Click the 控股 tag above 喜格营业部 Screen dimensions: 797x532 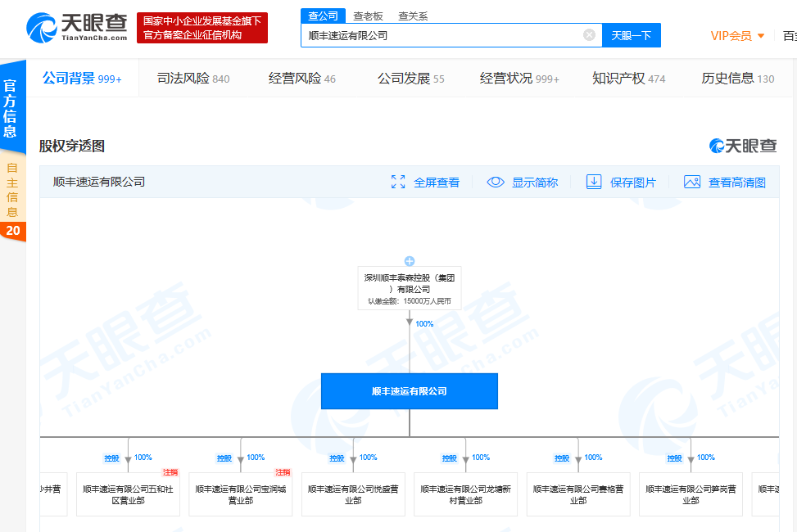point(562,458)
